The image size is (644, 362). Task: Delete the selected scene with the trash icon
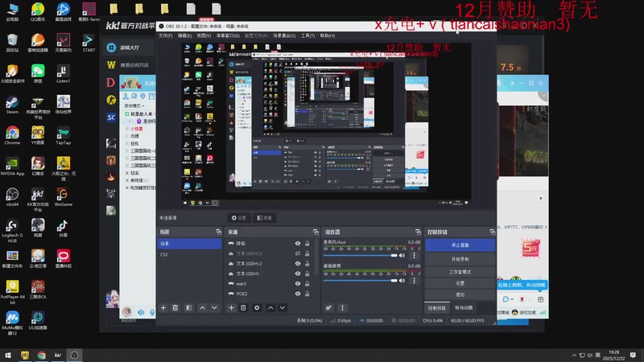point(175,307)
